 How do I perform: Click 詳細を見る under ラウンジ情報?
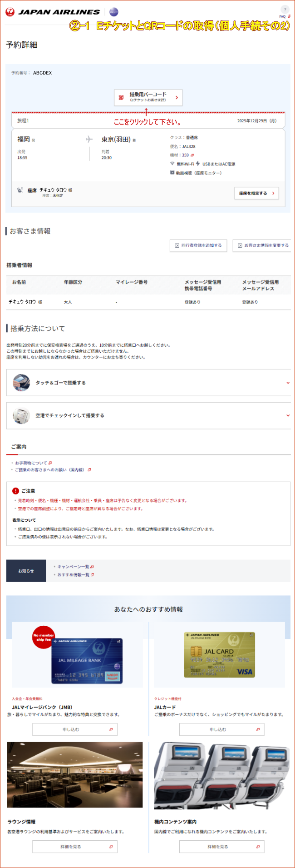[x=75, y=847]
